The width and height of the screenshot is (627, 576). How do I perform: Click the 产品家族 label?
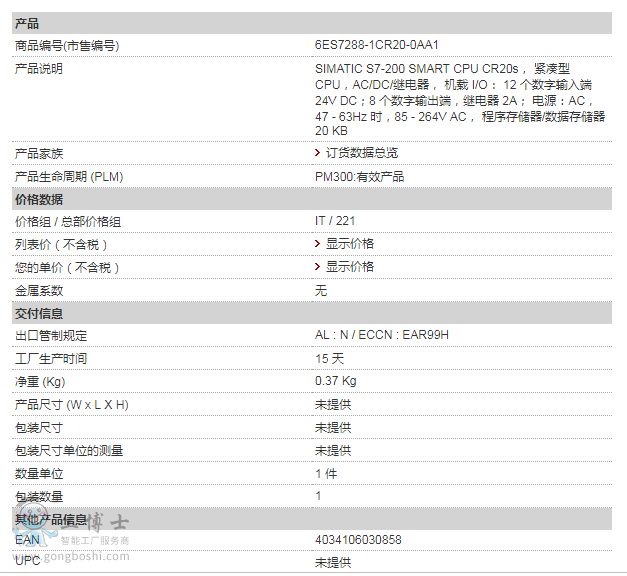(39, 154)
